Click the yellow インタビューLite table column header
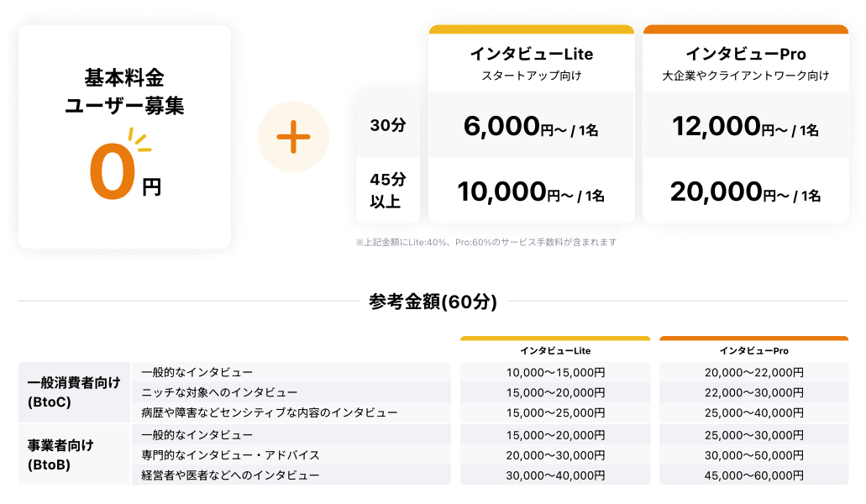 [554, 350]
